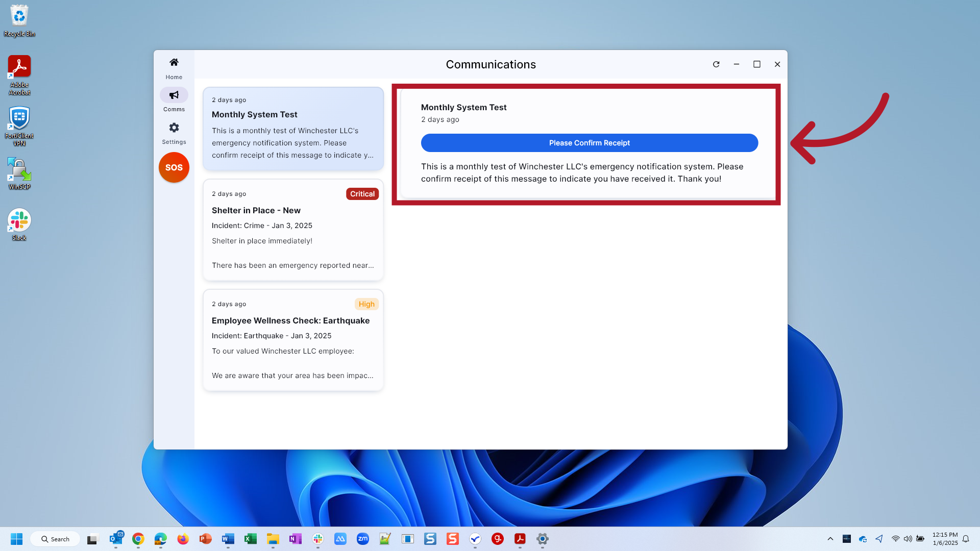This screenshot has height=551, width=980.
Task: Click the volume icon in system tray
Action: pyautogui.click(x=908, y=539)
